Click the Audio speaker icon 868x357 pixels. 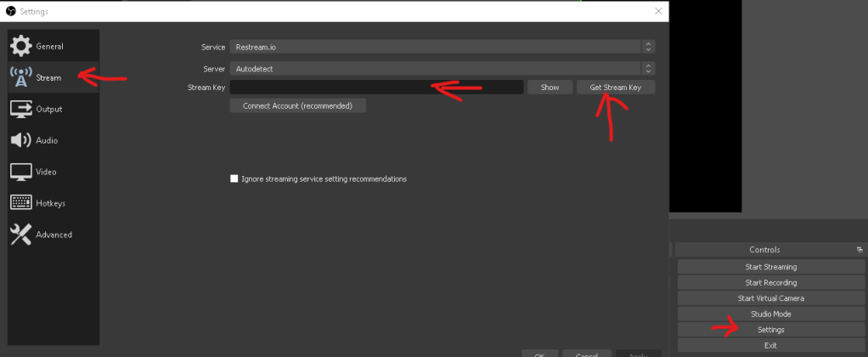21,140
